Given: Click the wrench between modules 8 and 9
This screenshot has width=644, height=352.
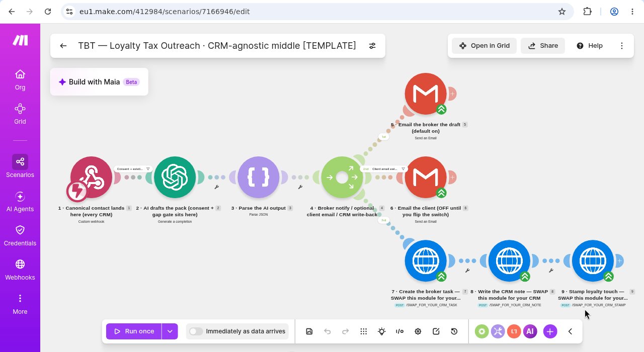Looking at the screenshot, I should [551, 271].
